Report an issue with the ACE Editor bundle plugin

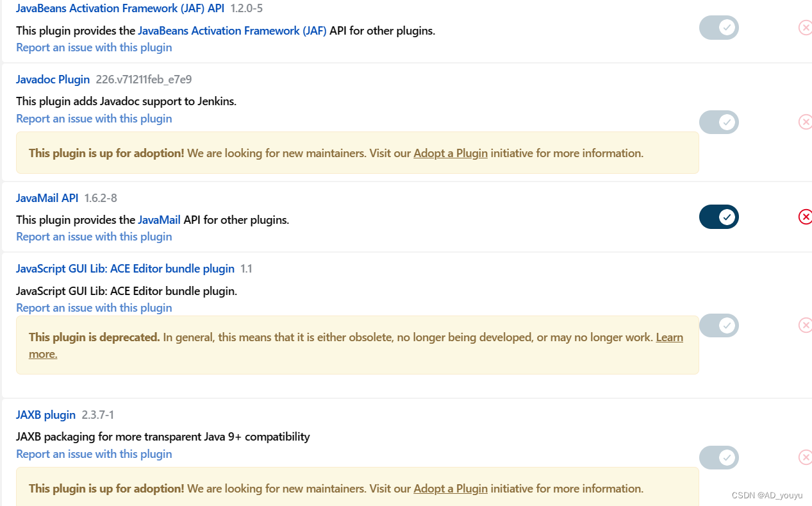tap(94, 308)
